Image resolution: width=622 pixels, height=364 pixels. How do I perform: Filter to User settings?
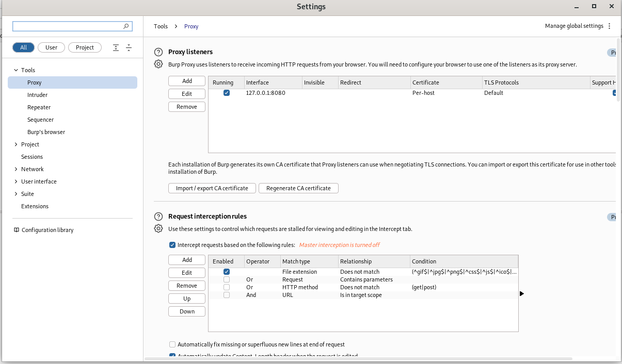[51, 47]
